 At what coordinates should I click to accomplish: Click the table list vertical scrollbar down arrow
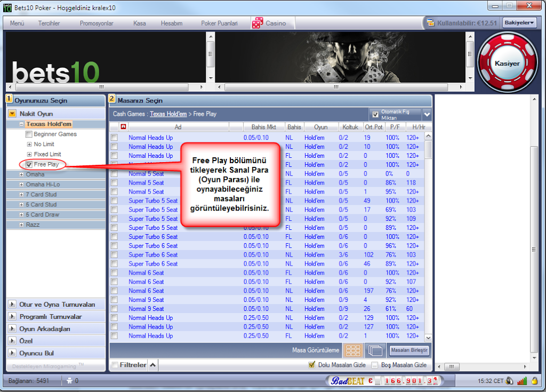(428, 338)
